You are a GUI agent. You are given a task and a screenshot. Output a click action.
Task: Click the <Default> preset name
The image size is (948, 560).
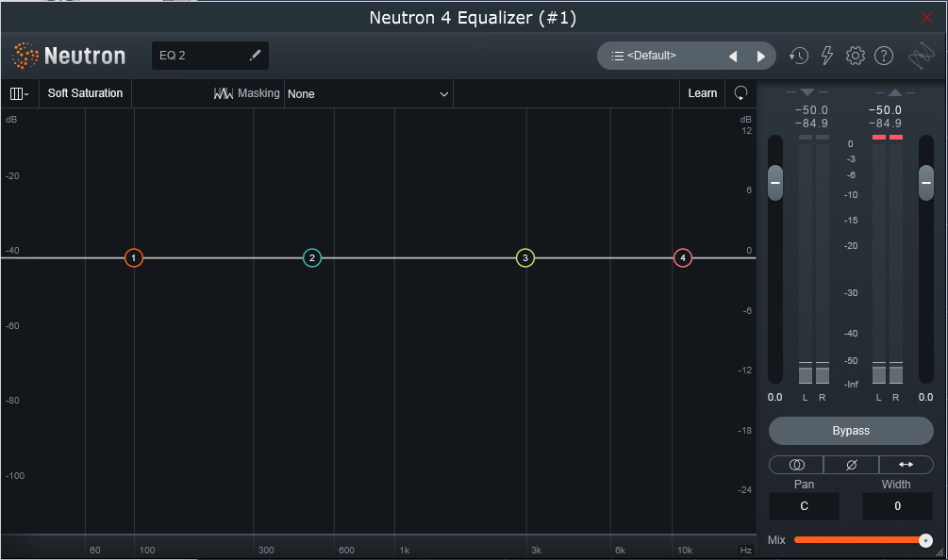652,56
